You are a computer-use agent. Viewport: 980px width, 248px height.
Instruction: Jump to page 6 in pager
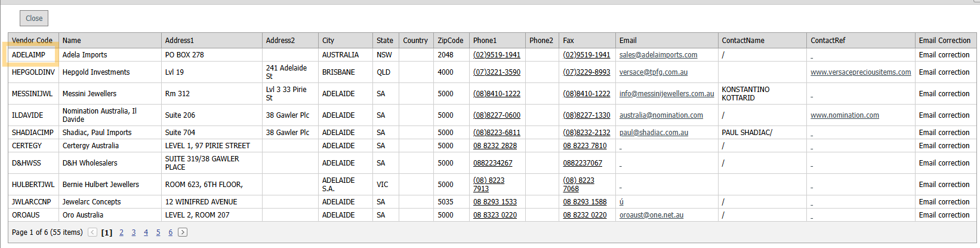(170, 232)
